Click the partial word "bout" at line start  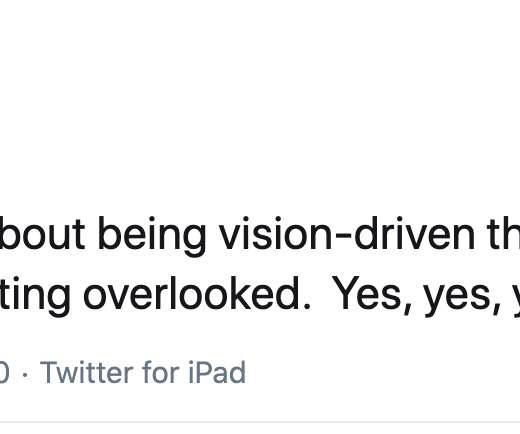coord(42,233)
